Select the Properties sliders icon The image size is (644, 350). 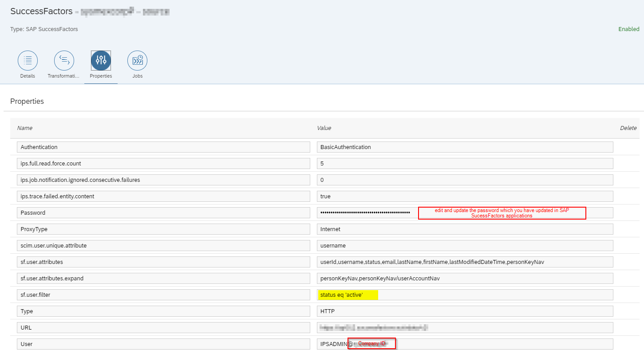coord(101,60)
